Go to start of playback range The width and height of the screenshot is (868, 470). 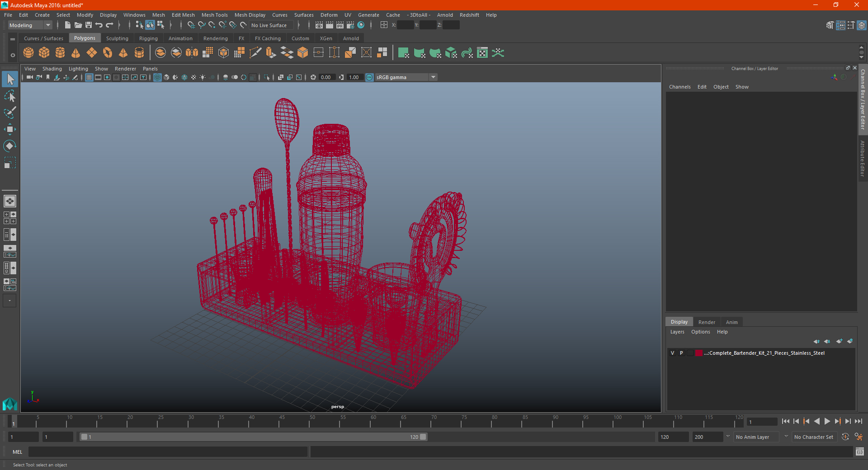coord(785,421)
